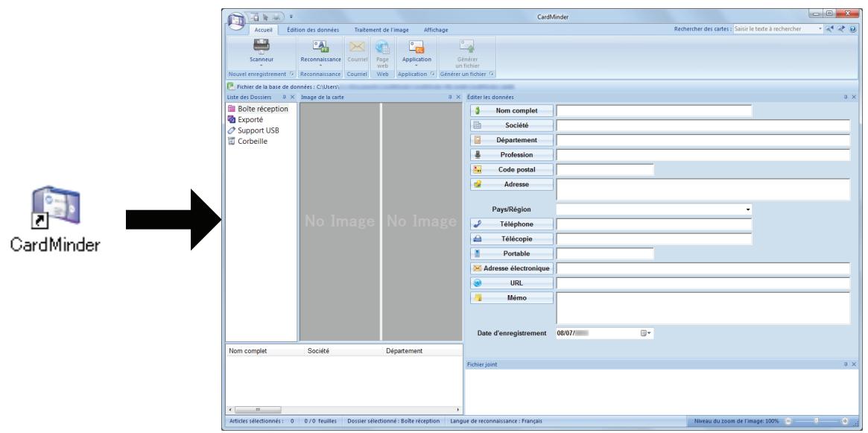Click the Société text field
The image size is (868, 433).
703,125
